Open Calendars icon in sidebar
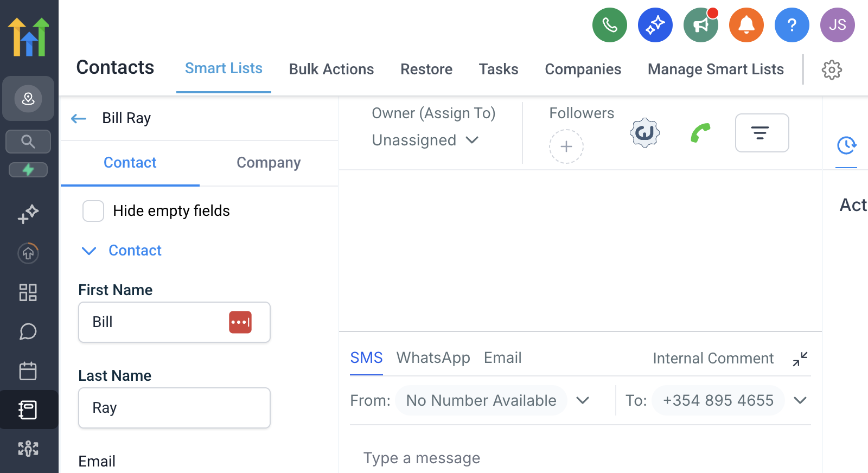Screen dimensions: 868x473 [28, 371]
